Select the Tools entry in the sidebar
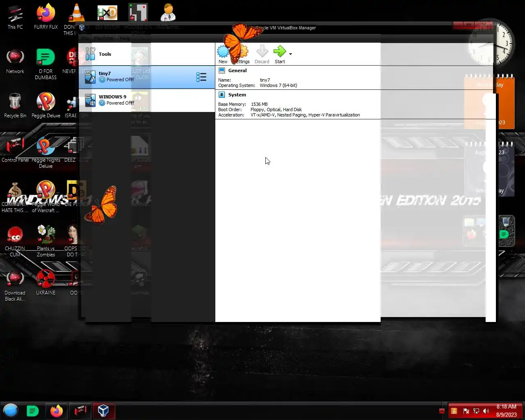The image size is (525, 420). tap(147, 54)
